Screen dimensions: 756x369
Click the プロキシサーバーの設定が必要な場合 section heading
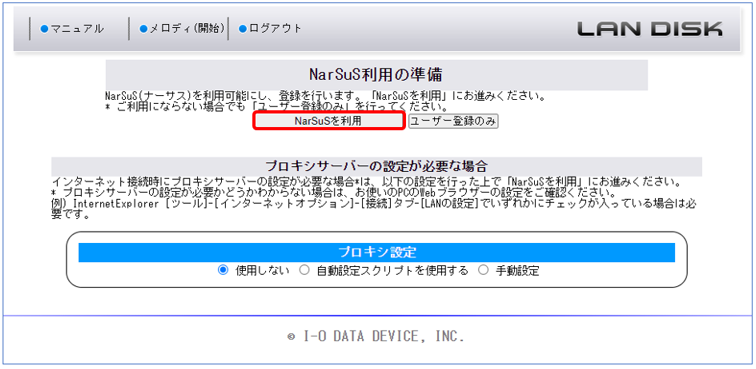(x=377, y=167)
